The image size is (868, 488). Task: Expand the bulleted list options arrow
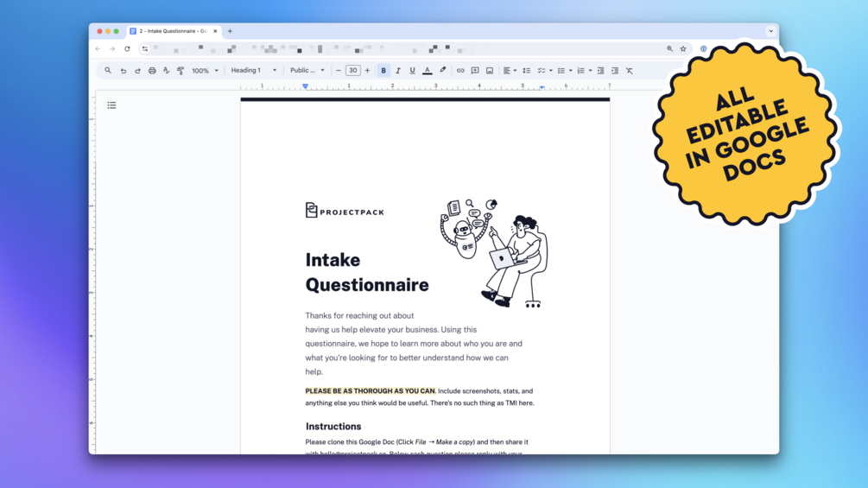(x=570, y=71)
